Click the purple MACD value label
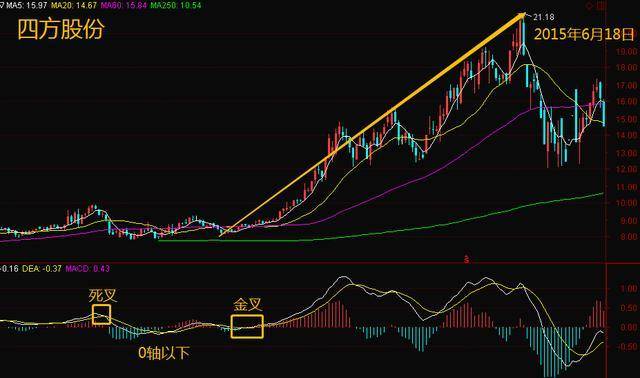Image resolution: width=640 pixels, height=378 pixels. pos(87,269)
